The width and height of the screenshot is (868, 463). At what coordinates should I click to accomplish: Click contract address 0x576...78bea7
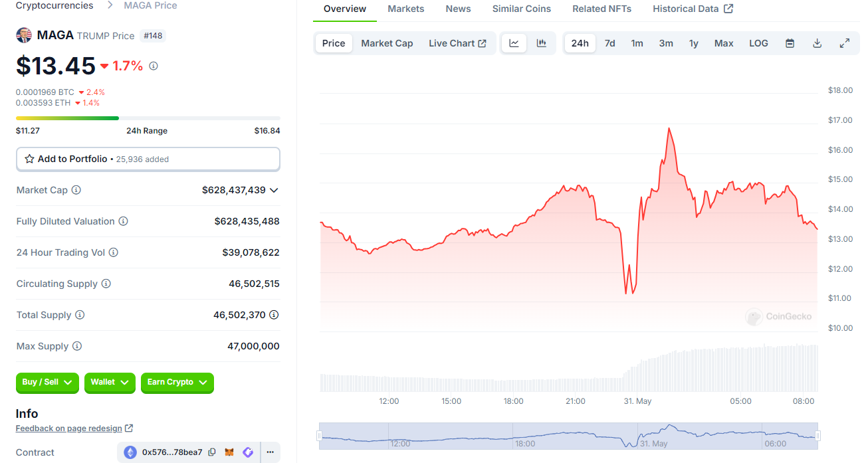(172, 452)
